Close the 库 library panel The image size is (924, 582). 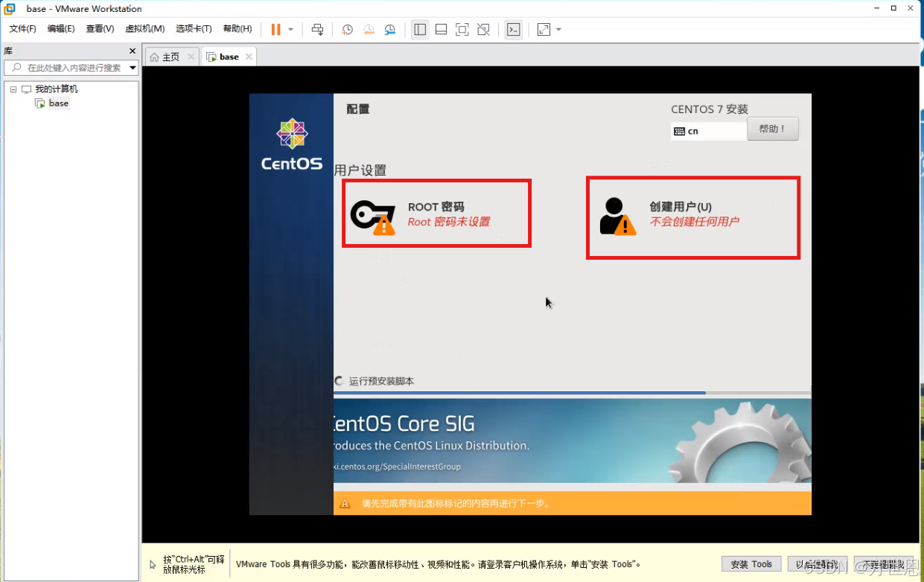pyautogui.click(x=133, y=51)
